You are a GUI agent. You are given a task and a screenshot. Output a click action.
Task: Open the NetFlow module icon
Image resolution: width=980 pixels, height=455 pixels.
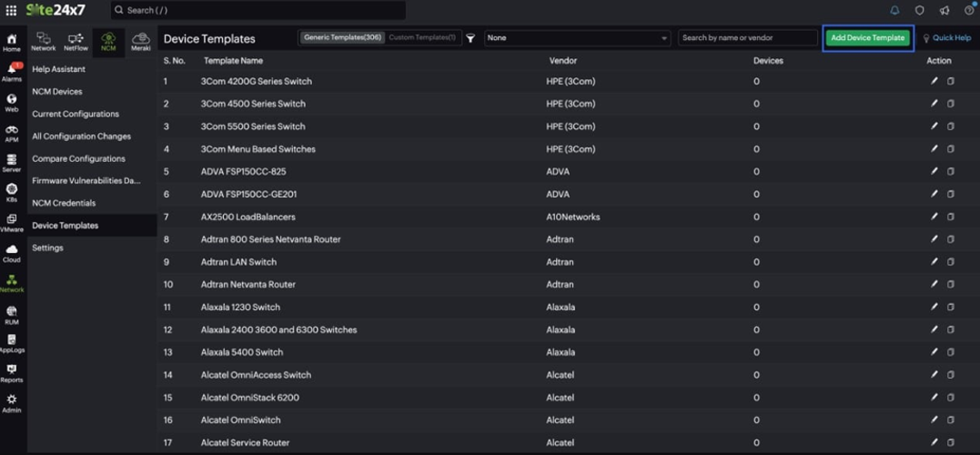point(76,41)
